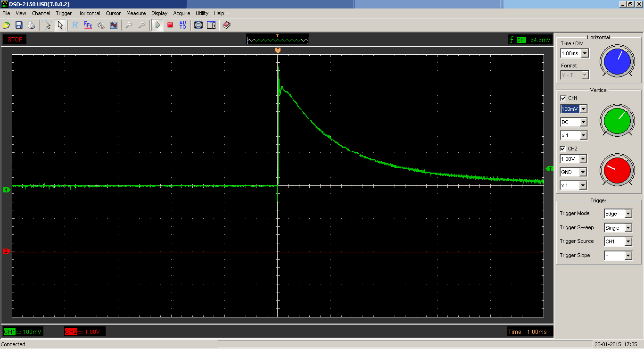Toggle the side control panel icon
The width and height of the screenshot is (644, 349).
tap(211, 25)
